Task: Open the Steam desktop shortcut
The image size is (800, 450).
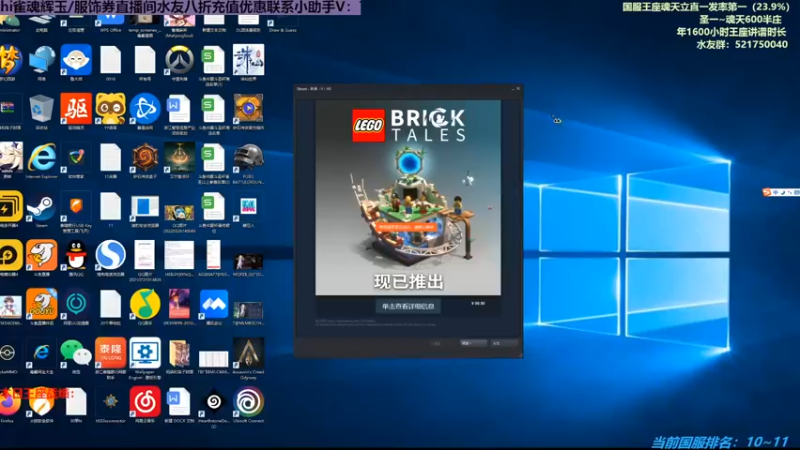Action: tap(41, 207)
